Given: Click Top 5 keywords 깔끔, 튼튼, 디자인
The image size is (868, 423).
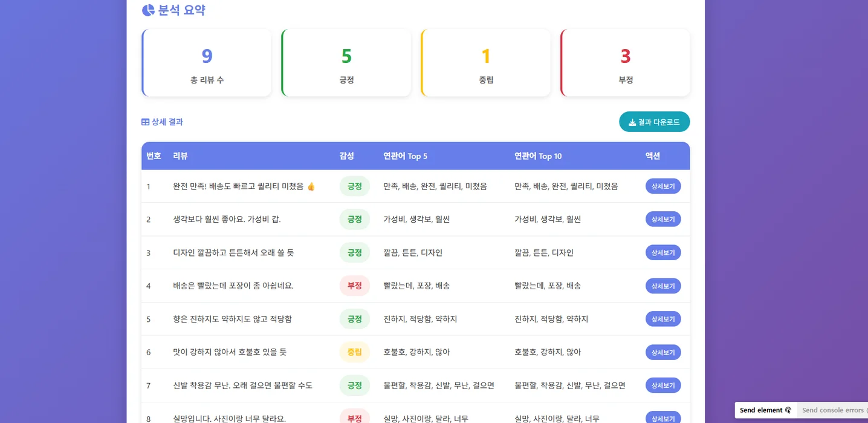Looking at the screenshot, I should point(413,252).
